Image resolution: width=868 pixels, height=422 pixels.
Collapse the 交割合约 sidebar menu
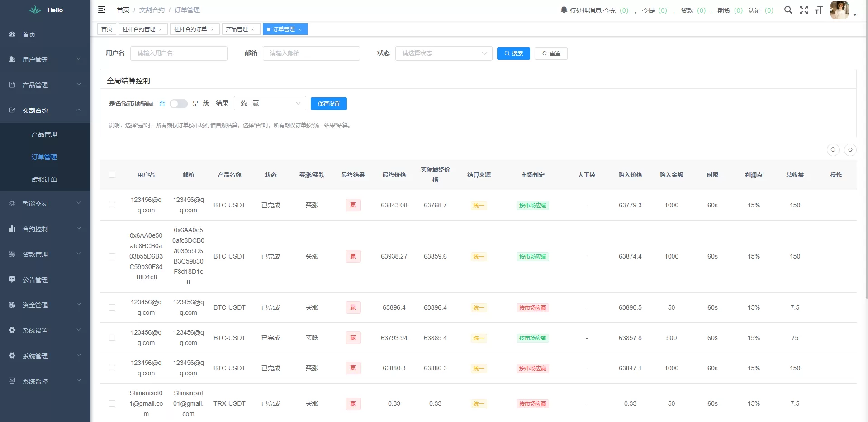pyautogui.click(x=45, y=110)
